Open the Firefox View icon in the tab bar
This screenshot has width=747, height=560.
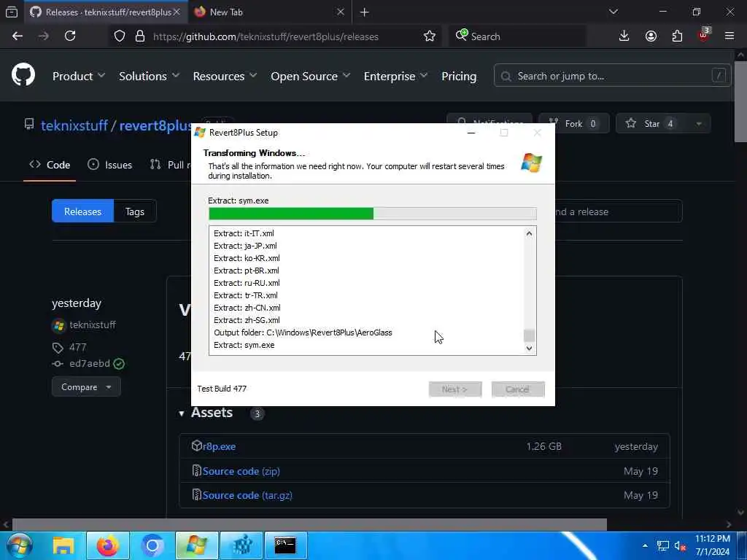coord(12,12)
